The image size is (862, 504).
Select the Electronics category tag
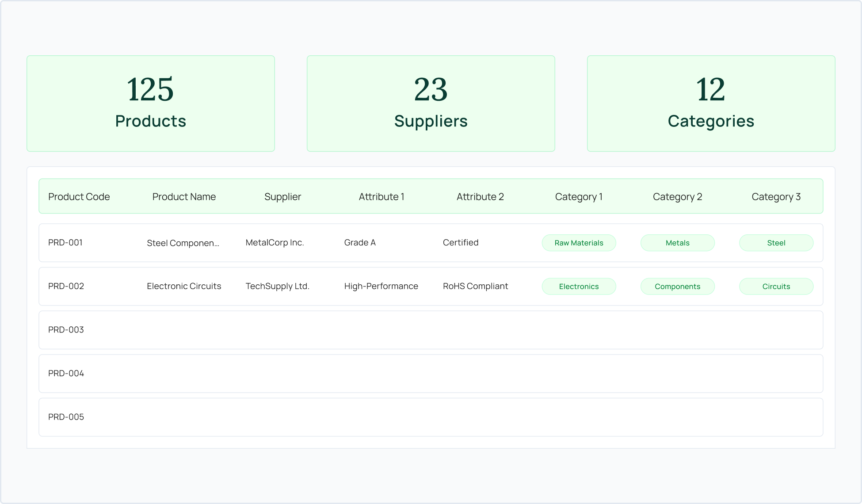[579, 286]
